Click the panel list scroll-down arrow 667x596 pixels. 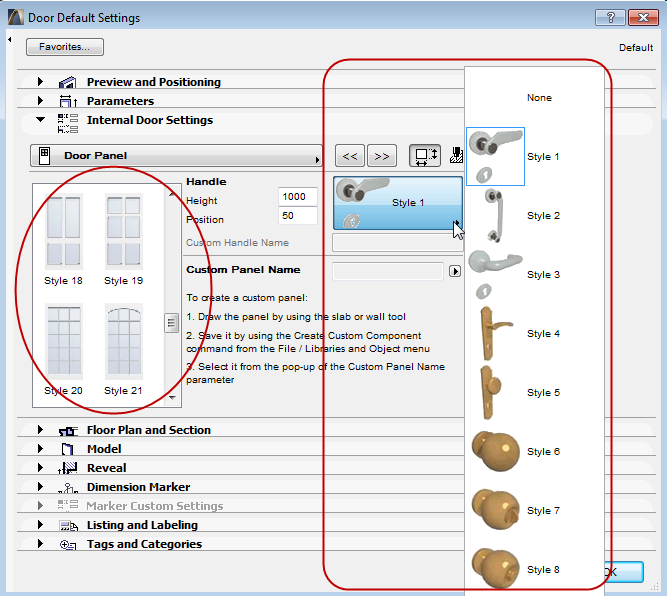[x=172, y=398]
